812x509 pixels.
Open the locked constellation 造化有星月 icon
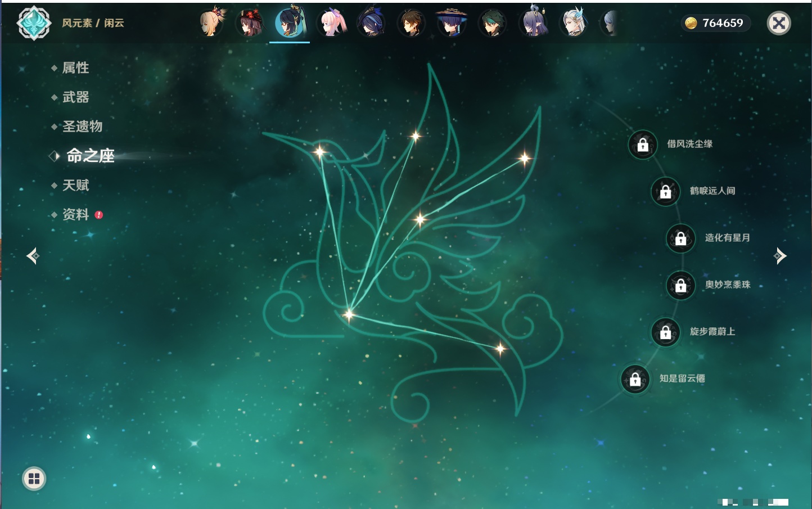[x=681, y=238]
